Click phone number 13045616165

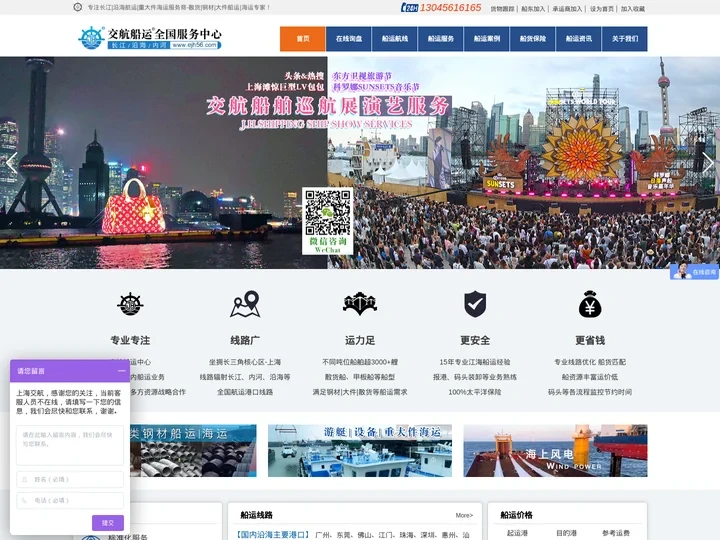pos(450,8)
